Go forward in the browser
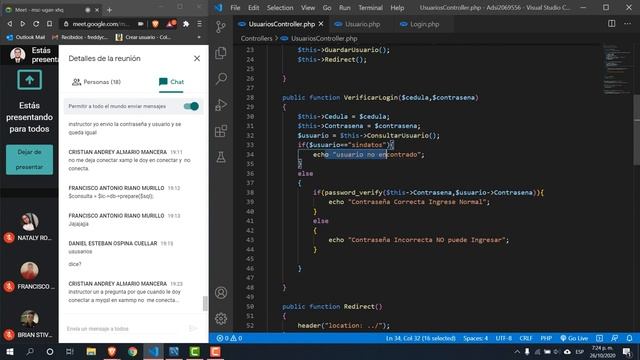Viewport: 640px width, 360px height. tap(22, 24)
